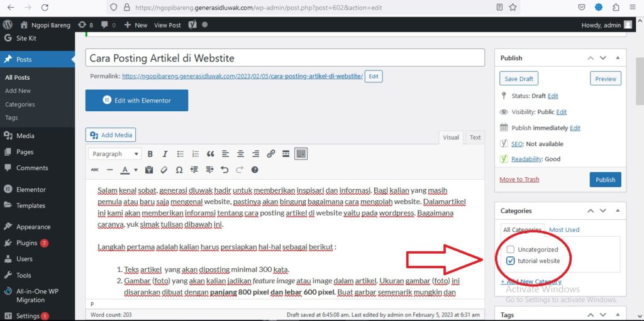This screenshot has width=644, height=321.
Task: Click permalink Edit button
Action: click(374, 77)
